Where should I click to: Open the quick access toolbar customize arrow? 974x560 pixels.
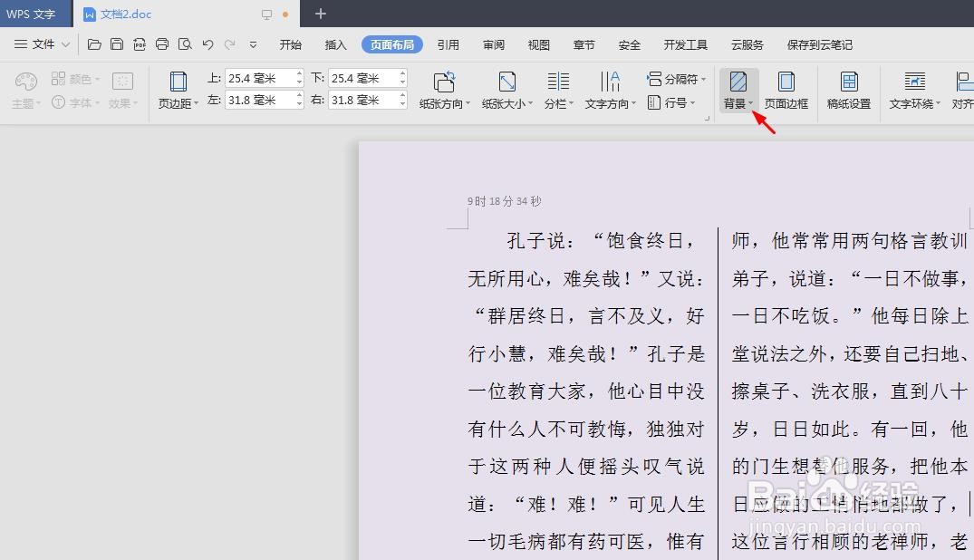[x=253, y=44]
